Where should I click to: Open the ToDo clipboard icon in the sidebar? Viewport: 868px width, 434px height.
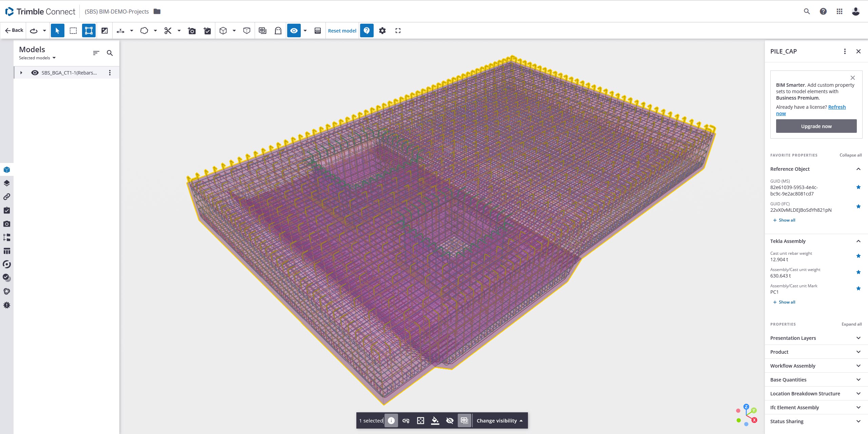7,210
